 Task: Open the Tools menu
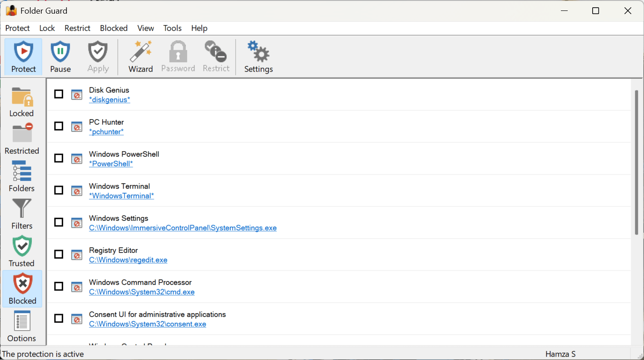tap(173, 28)
